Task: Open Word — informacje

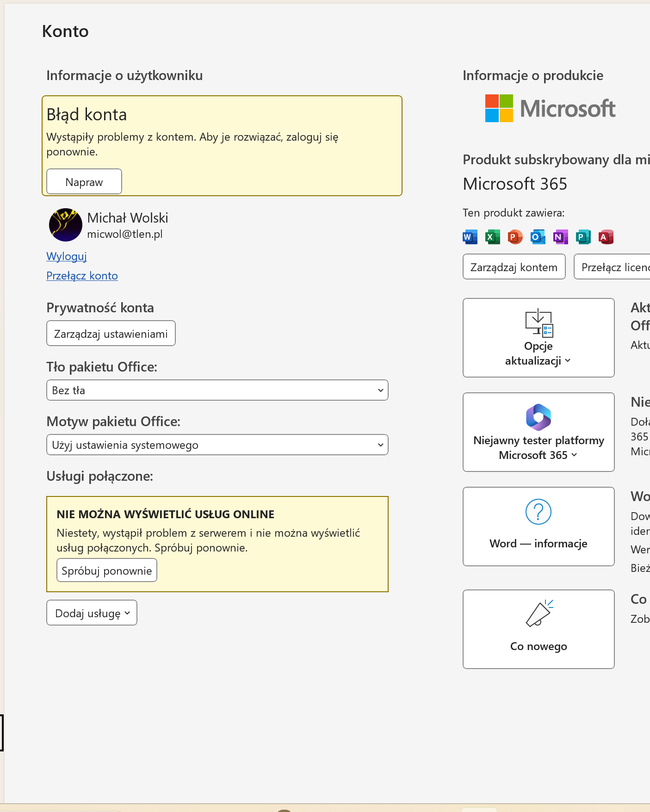Action: [539, 527]
